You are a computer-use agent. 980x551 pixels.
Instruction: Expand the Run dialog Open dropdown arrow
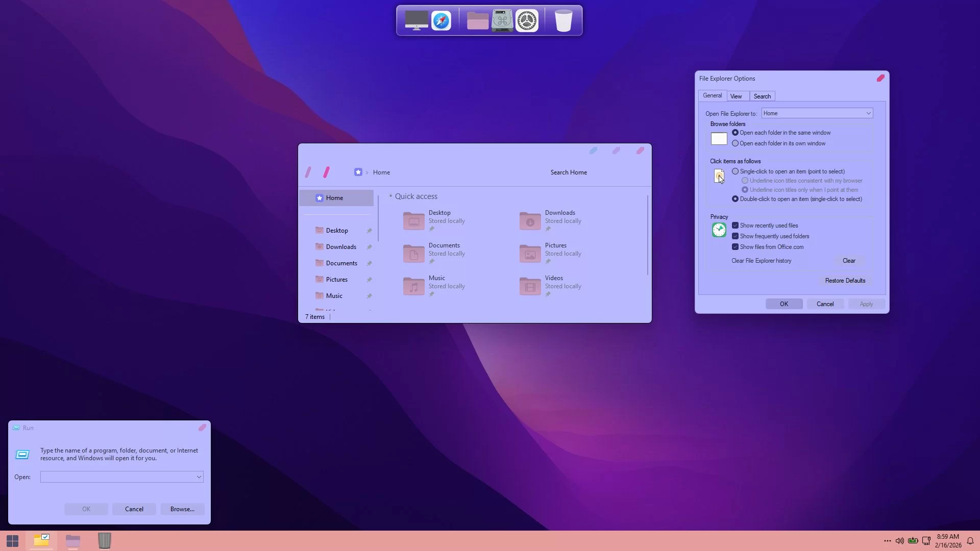(199, 477)
